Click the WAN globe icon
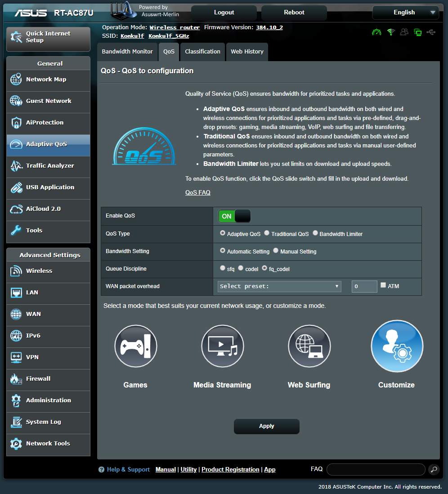The width and height of the screenshot is (448, 494). [16, 314]
